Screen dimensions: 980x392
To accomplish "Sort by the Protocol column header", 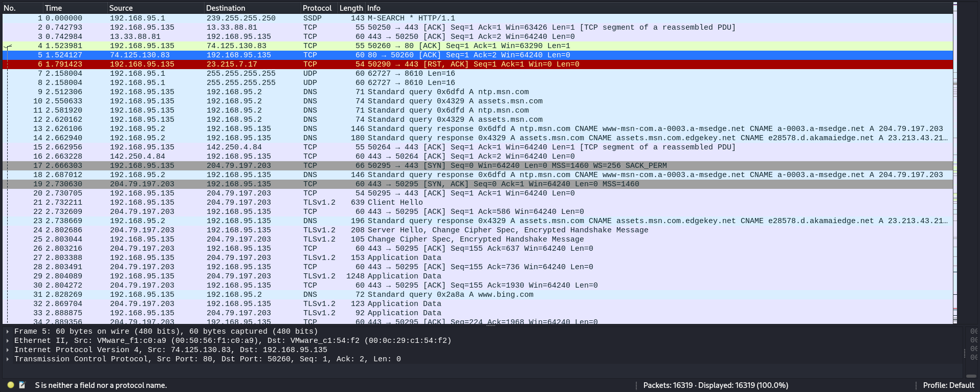I will 319,8.
